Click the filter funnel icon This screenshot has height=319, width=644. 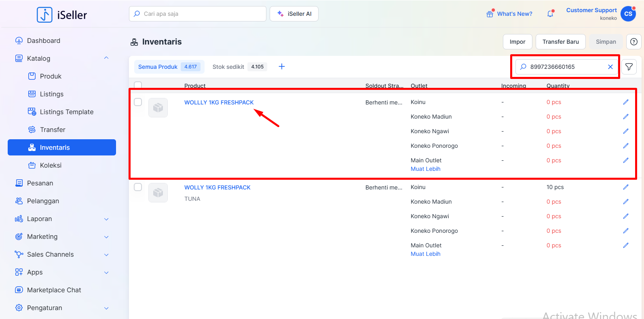click(x=629, y=67)
